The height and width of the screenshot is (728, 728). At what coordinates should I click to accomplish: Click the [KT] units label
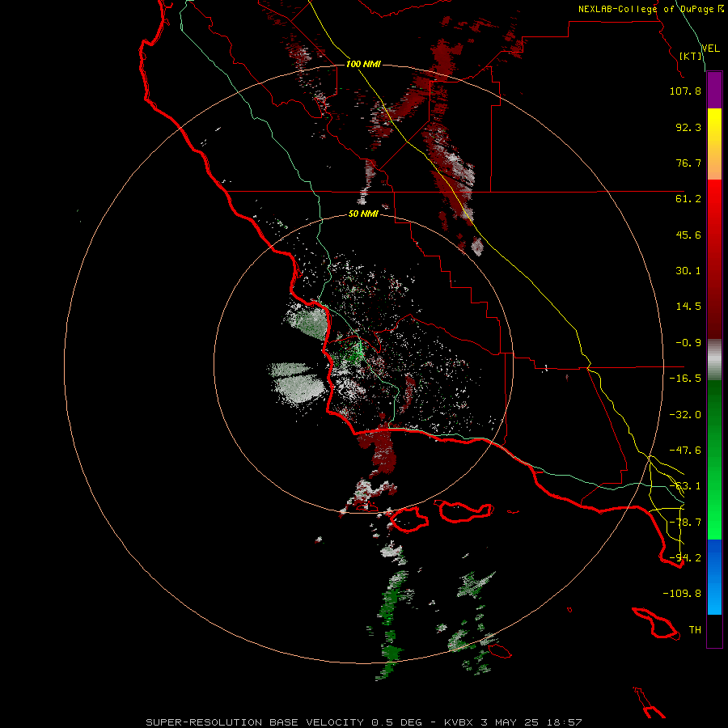[691, 56]
